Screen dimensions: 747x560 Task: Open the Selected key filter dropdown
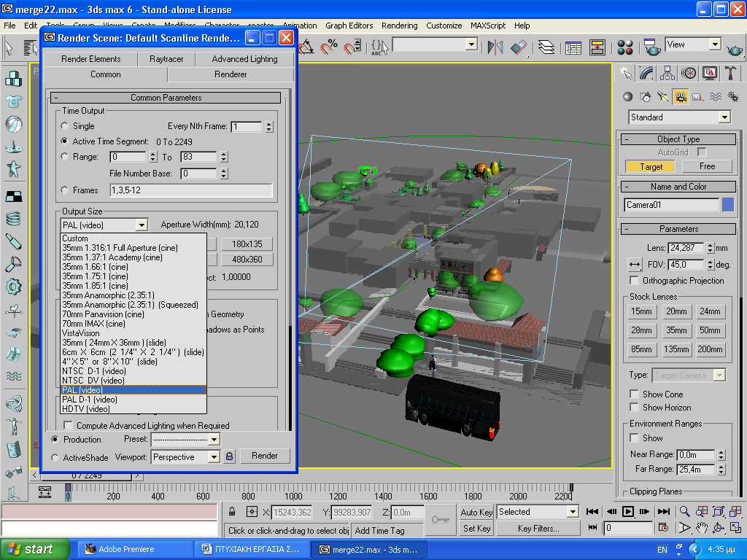(x=538, y=512)
